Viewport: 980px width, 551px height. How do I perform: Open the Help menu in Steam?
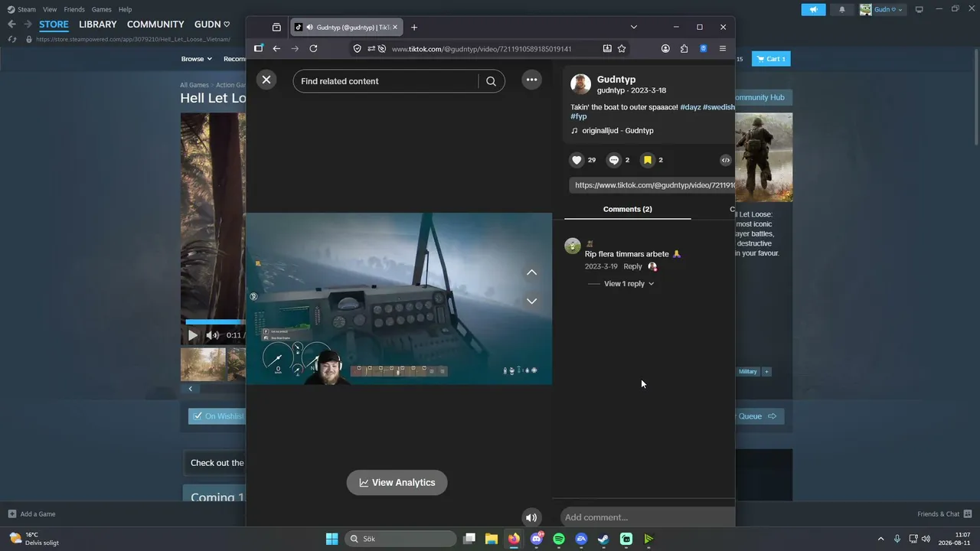point(125,10)
